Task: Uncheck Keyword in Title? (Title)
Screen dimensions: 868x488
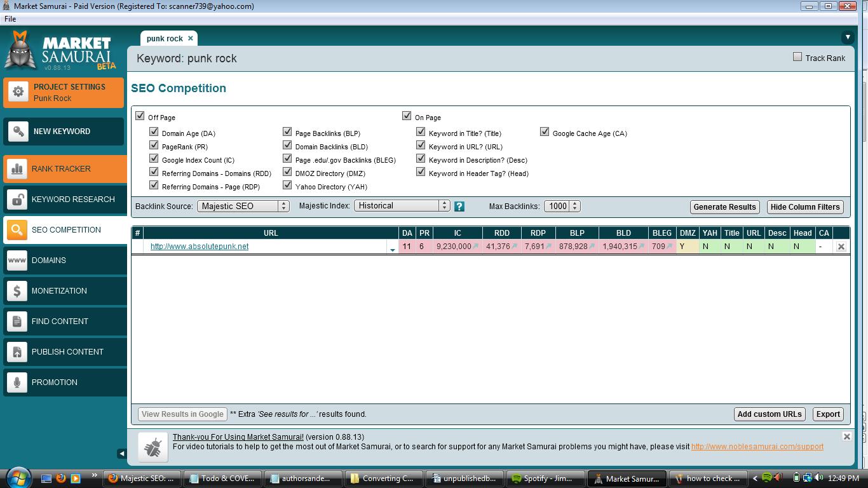Action: [421, 132]
